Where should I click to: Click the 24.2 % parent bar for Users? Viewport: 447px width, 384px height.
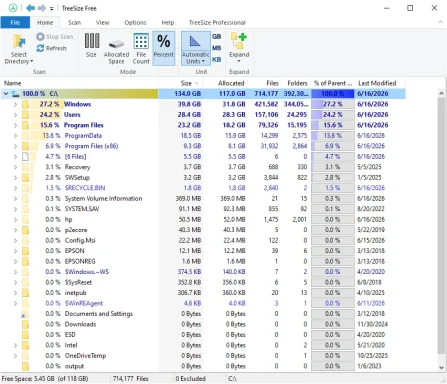click(333, 115)
